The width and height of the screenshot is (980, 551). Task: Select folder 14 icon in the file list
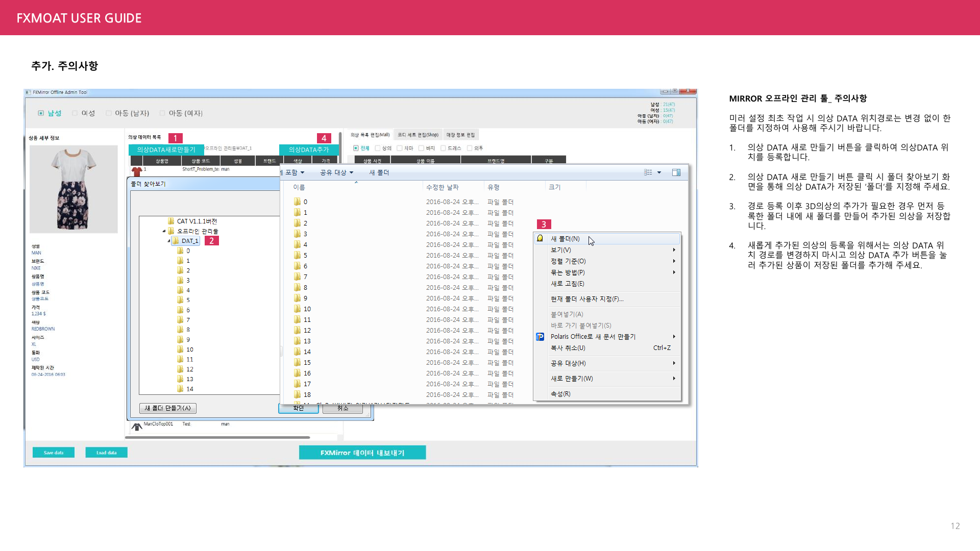297,352
